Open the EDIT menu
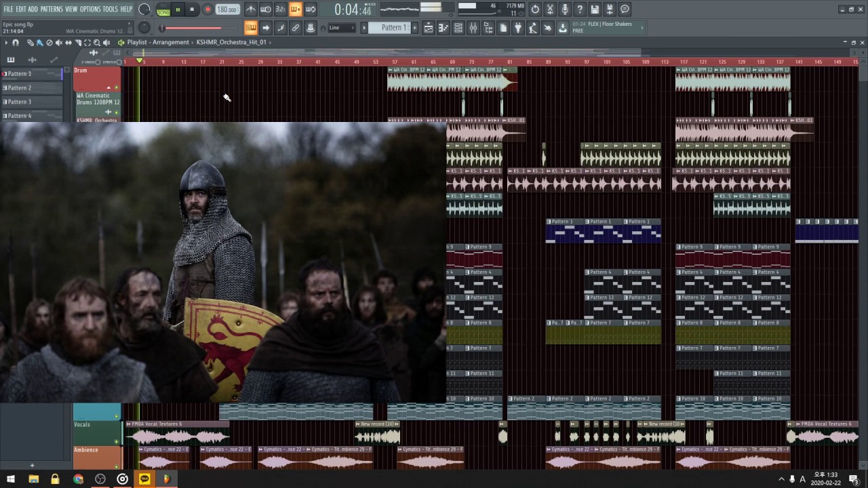This screenshot has height=488, width=868. (21, 9)
